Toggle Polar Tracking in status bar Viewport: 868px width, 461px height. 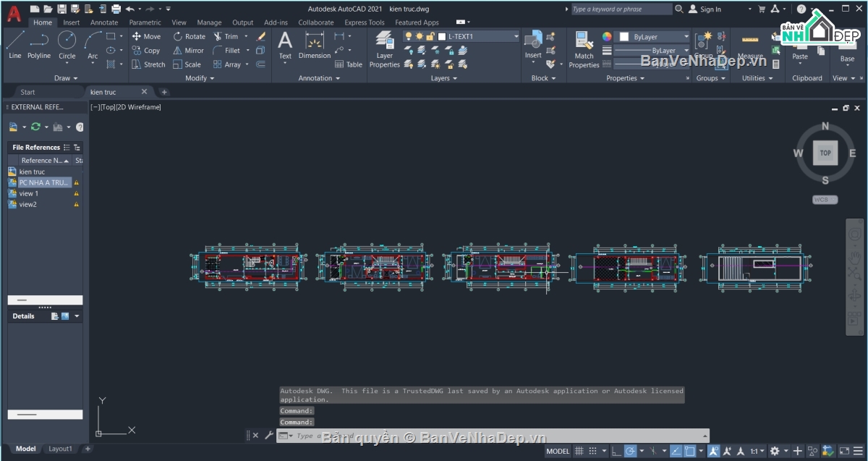coord(630,451)
